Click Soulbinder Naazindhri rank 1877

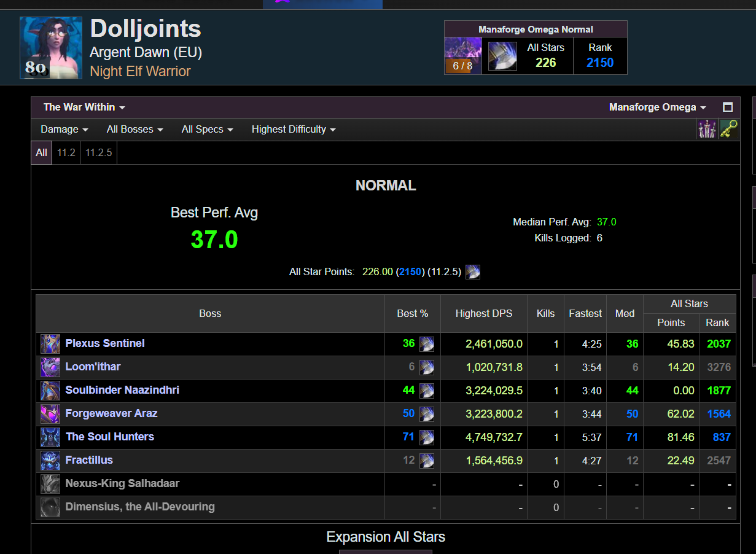coord(719,391)
